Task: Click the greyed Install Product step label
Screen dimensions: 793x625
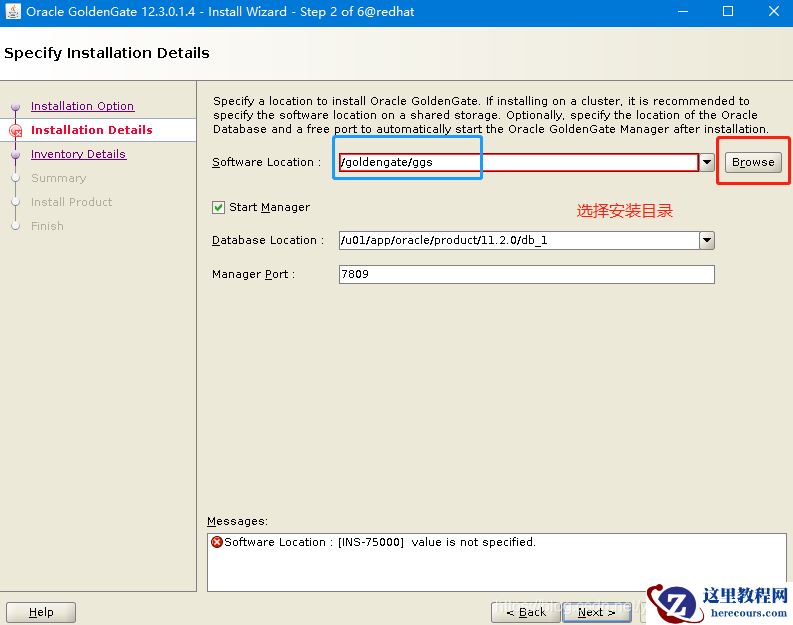Action: coord(71,202)
